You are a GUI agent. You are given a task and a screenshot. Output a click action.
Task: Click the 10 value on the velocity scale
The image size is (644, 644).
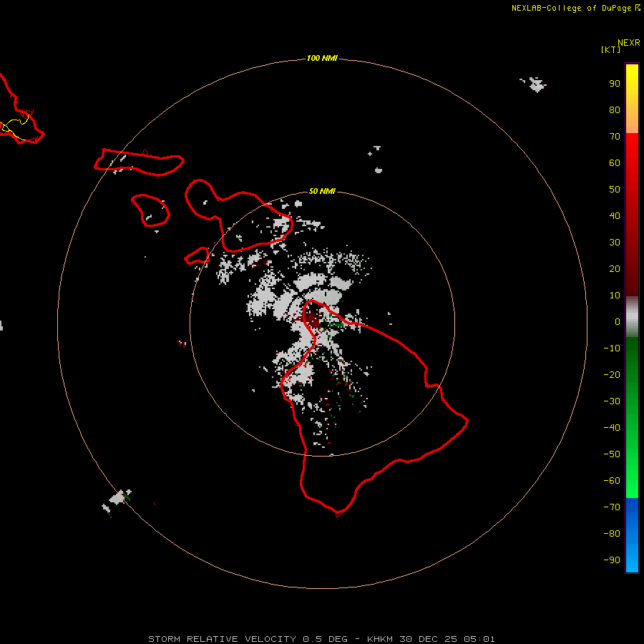tap(615, 296)
